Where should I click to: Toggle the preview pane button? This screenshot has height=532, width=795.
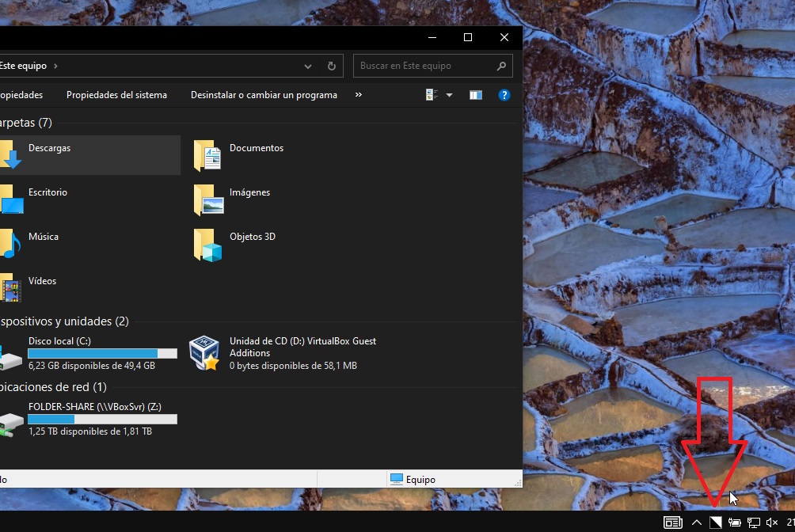(475, 95)
